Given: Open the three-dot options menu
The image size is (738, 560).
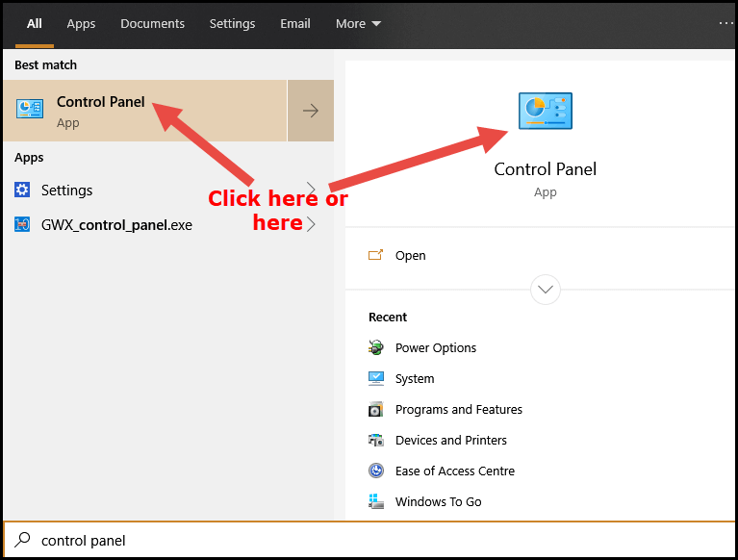Looking at the screenshot, I should click(725, 23).
